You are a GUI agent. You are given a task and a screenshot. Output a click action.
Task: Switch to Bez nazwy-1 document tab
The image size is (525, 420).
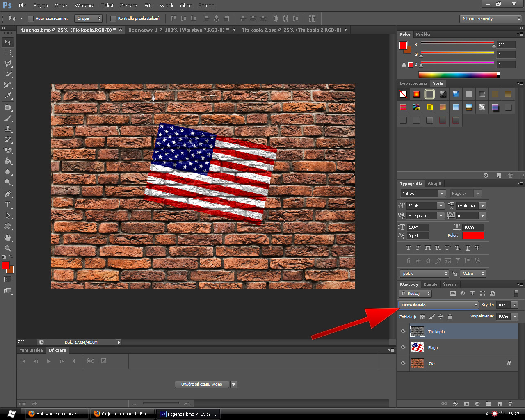pyautogui.click(x=179, y=30)
